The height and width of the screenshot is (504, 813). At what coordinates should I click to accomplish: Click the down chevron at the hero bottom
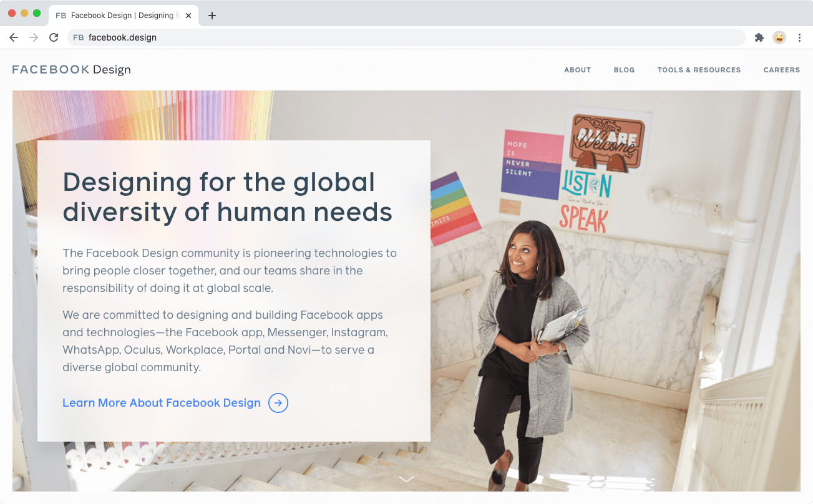(406, 478)
